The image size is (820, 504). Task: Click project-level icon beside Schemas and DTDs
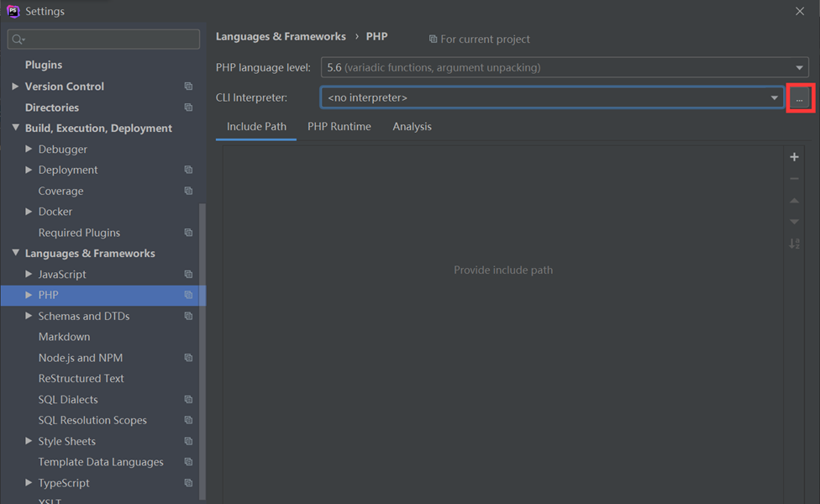(x=188, y=317)
